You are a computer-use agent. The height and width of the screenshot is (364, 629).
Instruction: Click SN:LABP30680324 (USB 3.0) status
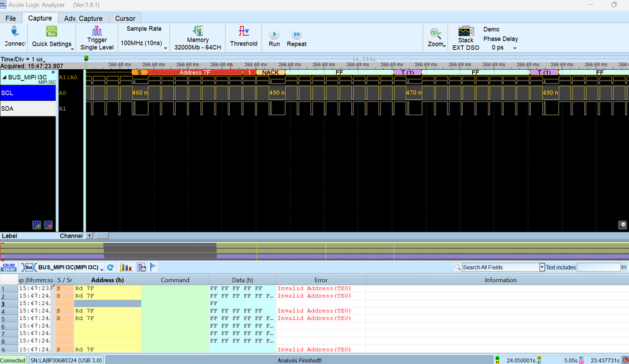coord(66,360)
